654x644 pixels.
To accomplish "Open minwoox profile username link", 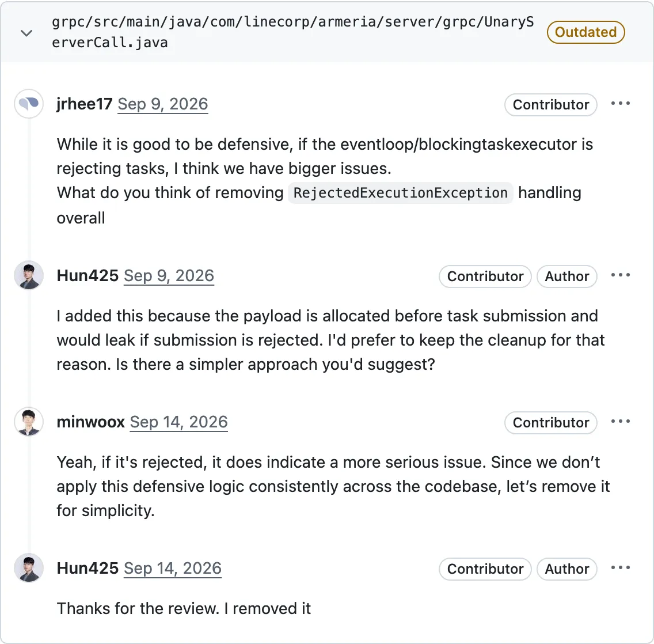I will click(x=90, y=422).
